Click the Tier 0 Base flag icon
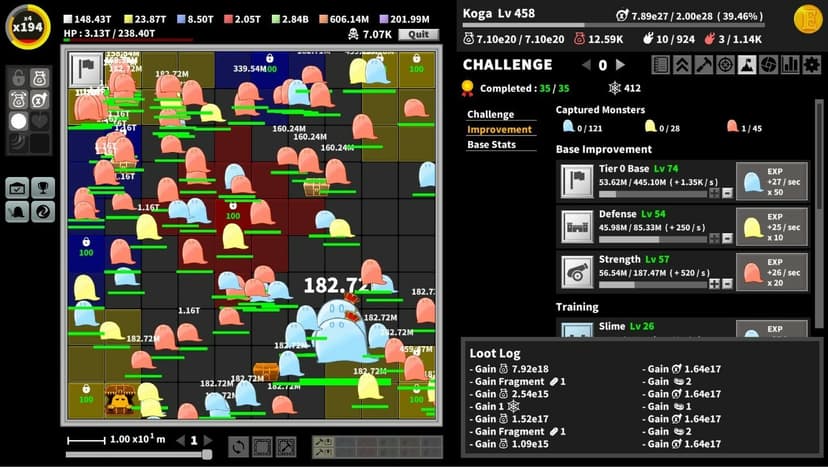The height and width of the screenshot is (467, 828). tap(577, 181)
